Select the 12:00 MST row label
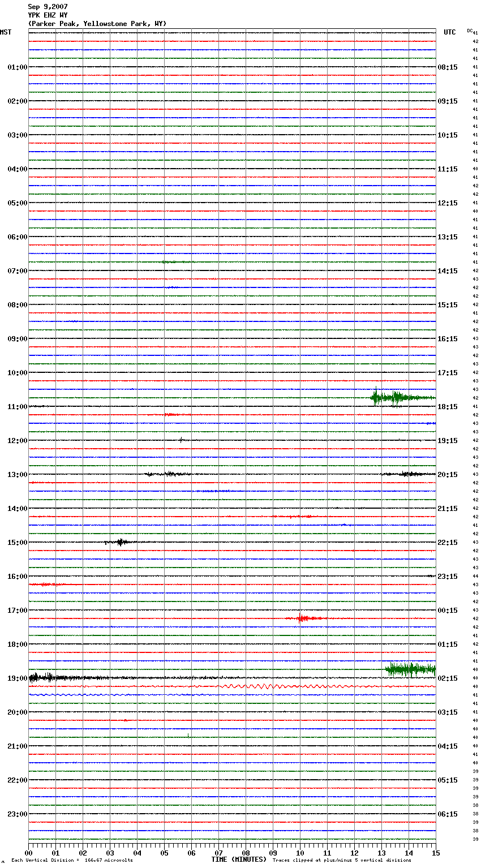The width and height of the screenshot is (481, 868). coord(18,441)
